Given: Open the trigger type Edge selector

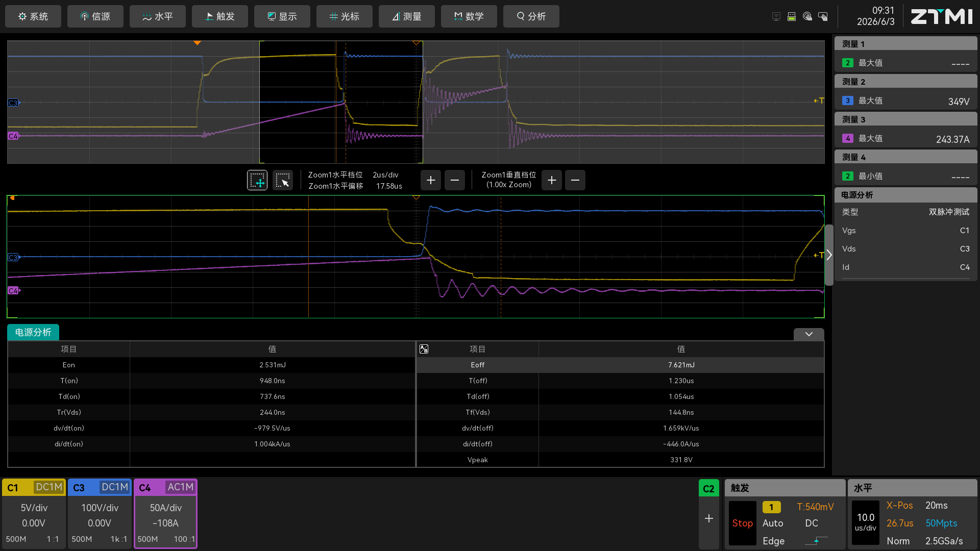Looking at the screenshot, I should (773, 541).
